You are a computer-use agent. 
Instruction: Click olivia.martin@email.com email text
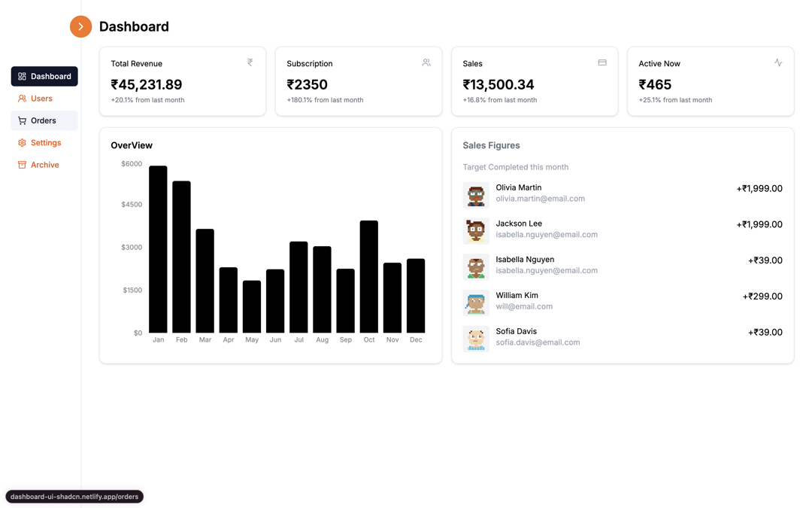point(540,199)
